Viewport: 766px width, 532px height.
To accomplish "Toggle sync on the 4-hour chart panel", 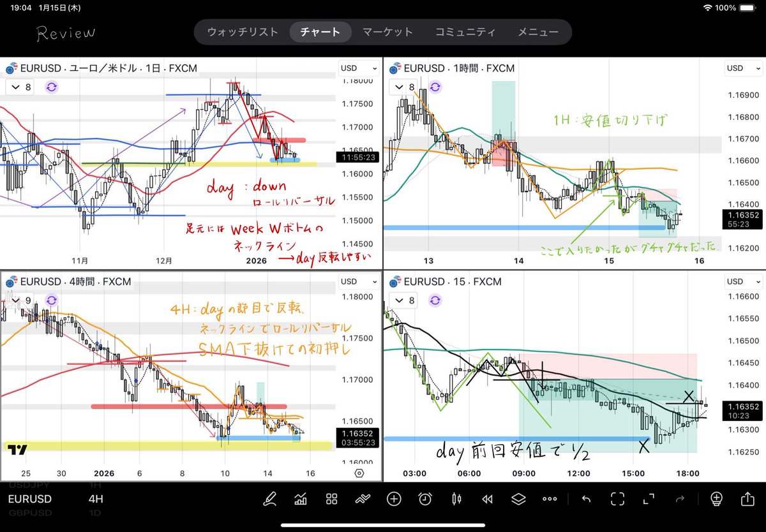I will pos(50,300).
